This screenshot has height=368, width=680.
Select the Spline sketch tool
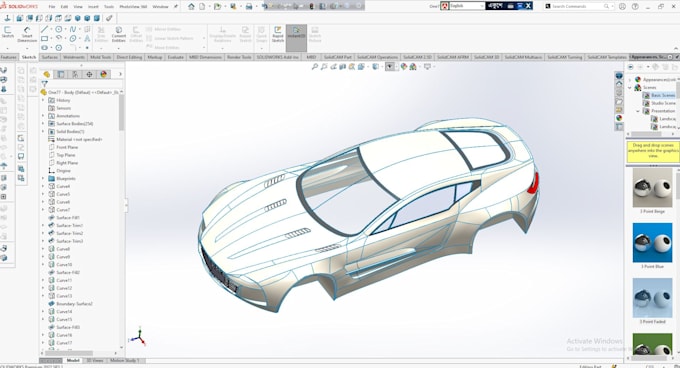(72, 29)
